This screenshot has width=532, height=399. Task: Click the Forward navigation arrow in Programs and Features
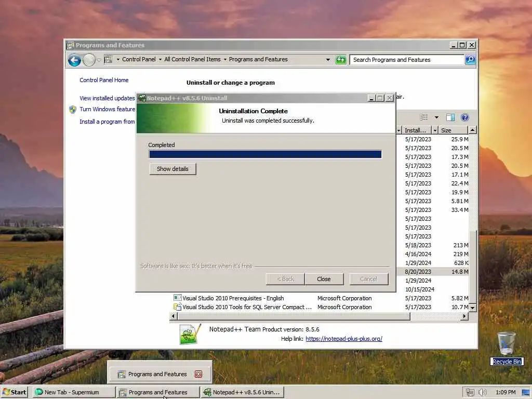pyautogui.click(x=89, y=60)
